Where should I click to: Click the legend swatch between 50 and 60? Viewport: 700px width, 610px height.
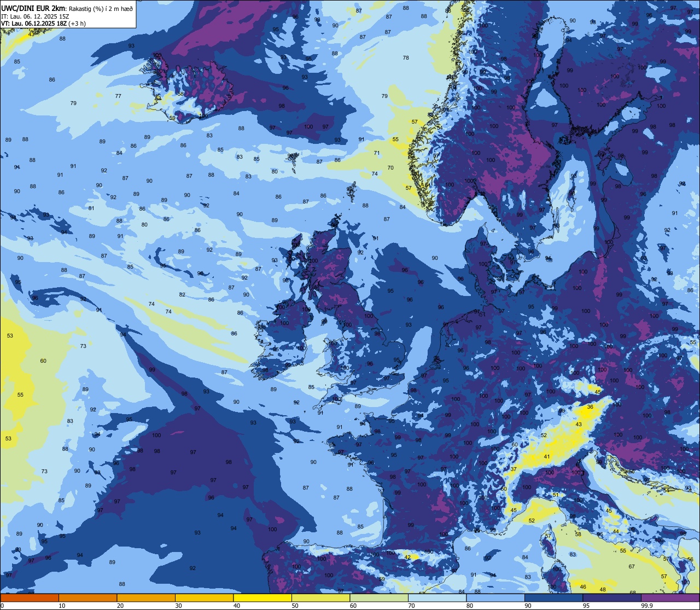pos(320,597)
